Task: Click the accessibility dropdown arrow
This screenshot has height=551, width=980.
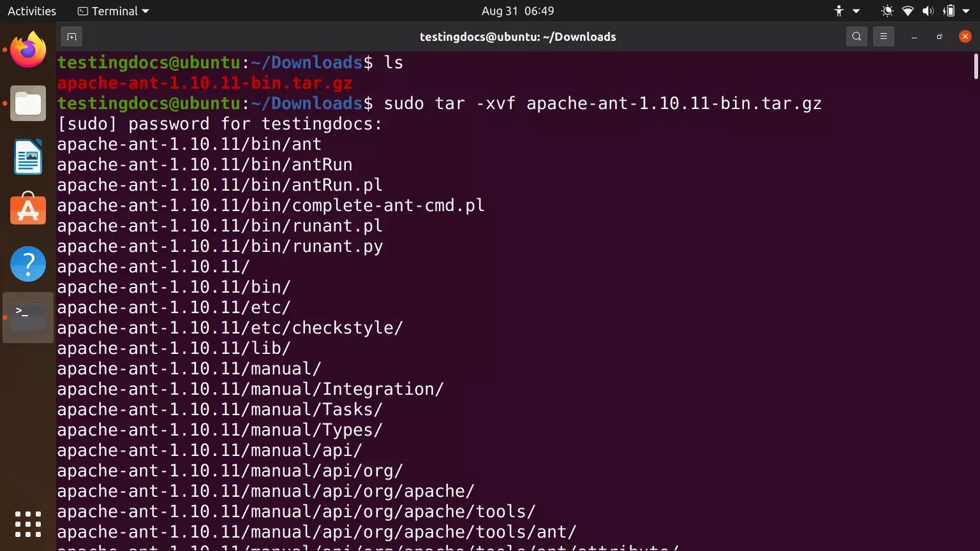Action: [x=856, y=11]
